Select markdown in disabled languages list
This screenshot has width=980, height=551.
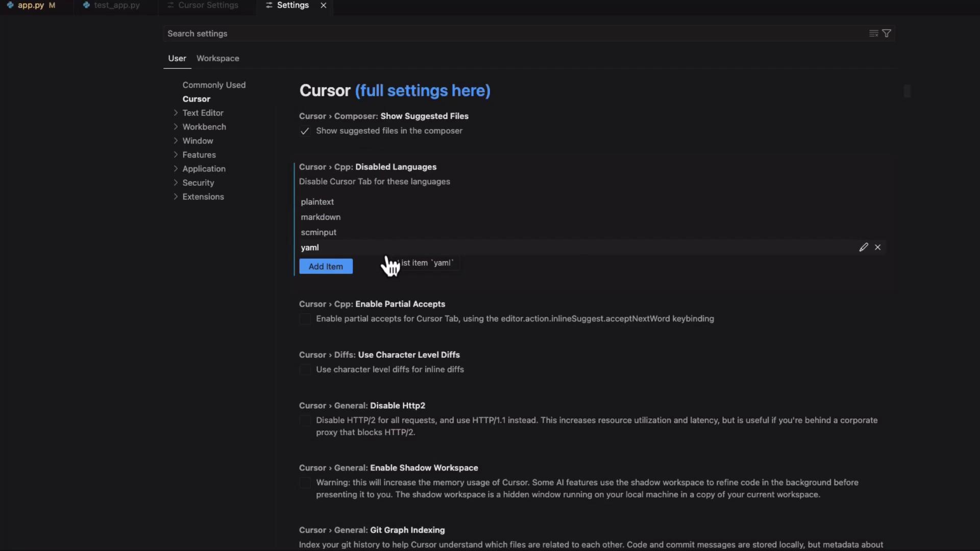(x=321, y=217)
